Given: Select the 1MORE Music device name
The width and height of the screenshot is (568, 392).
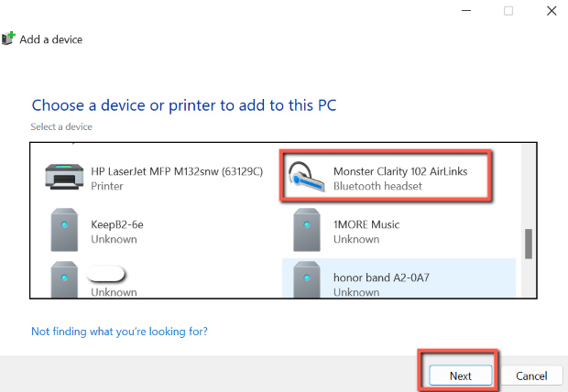Looking at the screenshot, I should pyautogui.click(x=366, y=224).
